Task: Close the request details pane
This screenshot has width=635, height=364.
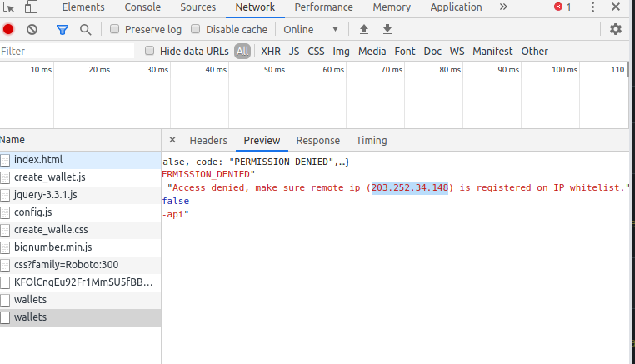Action: click(172, 140)
